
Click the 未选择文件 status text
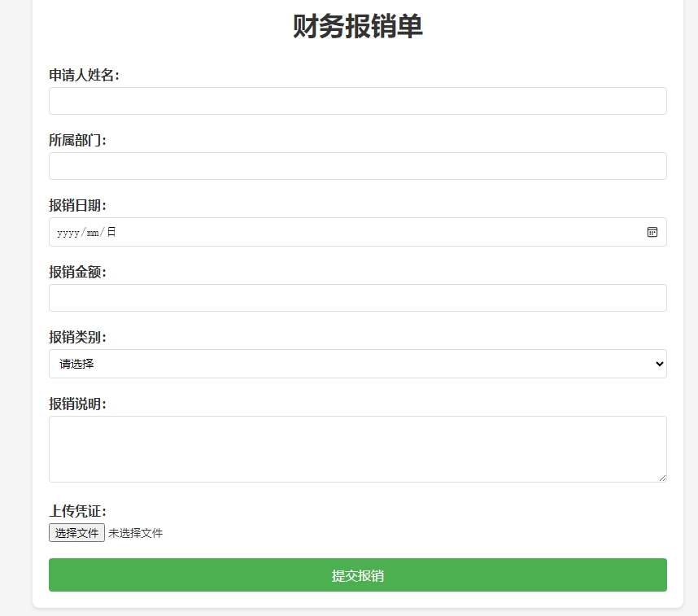point(135,533)
